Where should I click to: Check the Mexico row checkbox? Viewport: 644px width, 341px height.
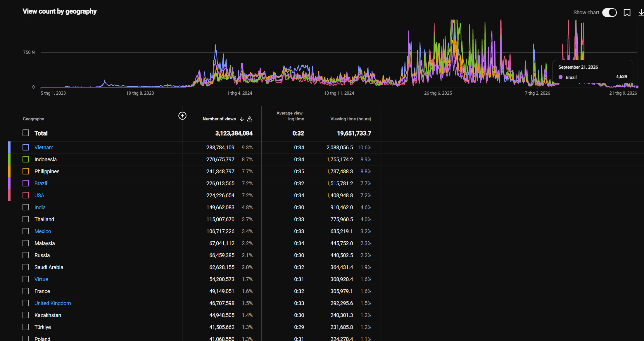[26, 231]
